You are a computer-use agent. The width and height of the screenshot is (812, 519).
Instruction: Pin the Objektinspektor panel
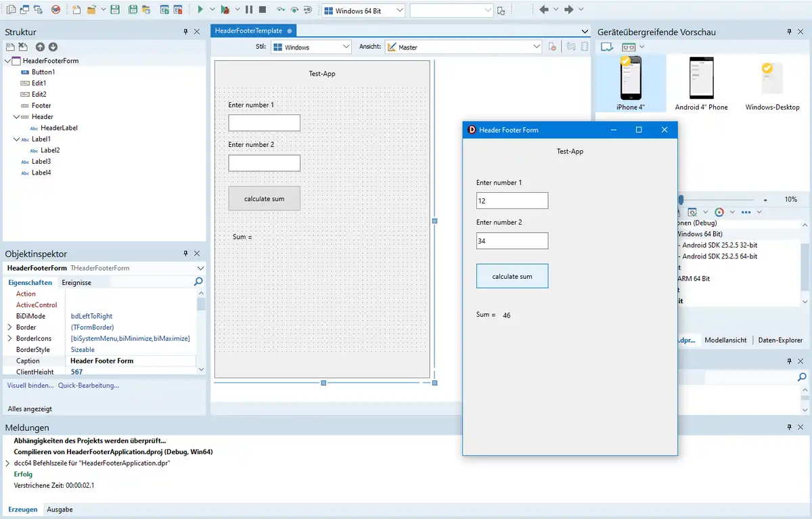coord(185,254)
